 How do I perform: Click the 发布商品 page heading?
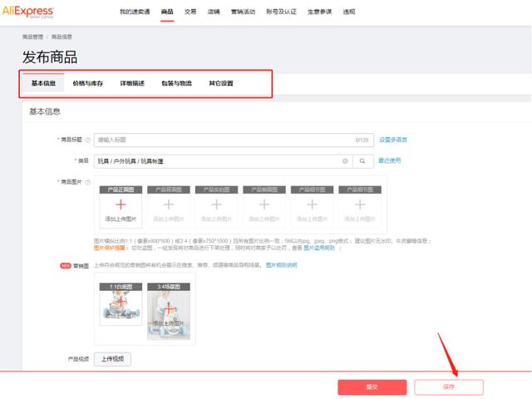[50, 57]
